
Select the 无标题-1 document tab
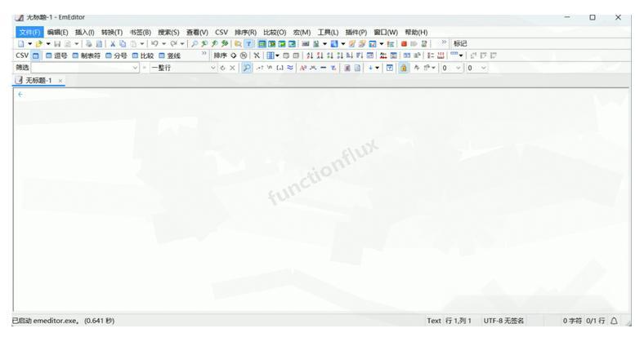pyautogui.click(x=38, y=80)
